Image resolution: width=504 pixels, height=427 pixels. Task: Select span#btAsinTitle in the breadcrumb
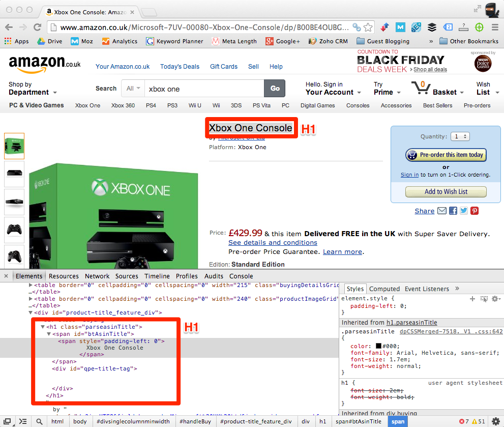pyautogui.click(x=359, y=421)
